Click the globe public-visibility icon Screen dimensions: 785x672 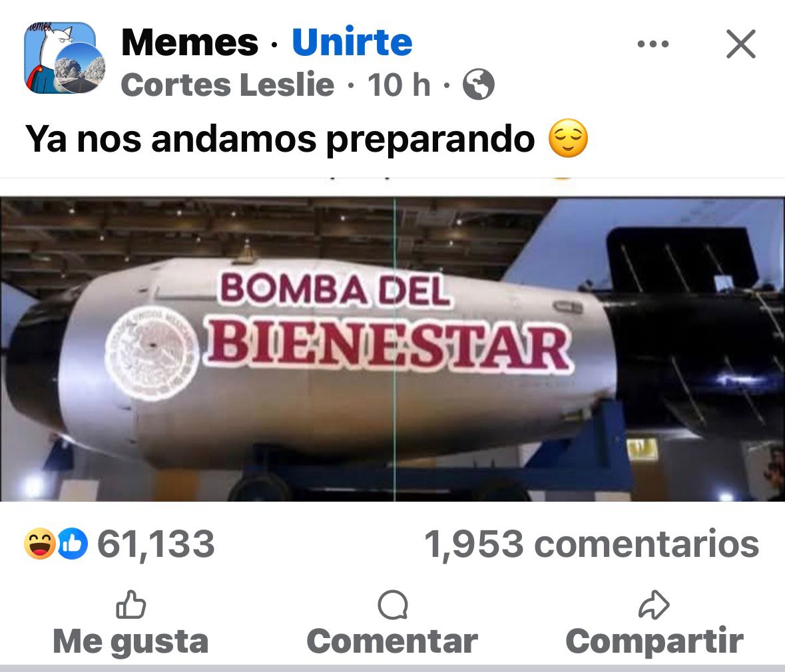click(478, 84)
